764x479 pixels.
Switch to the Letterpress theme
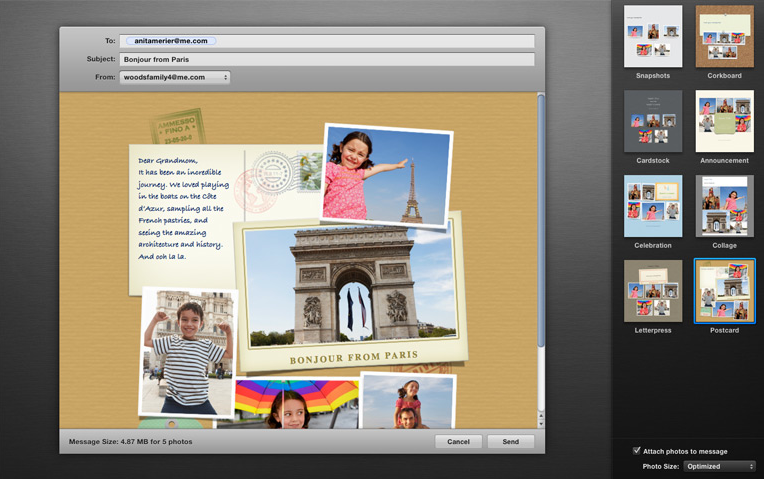653,291
